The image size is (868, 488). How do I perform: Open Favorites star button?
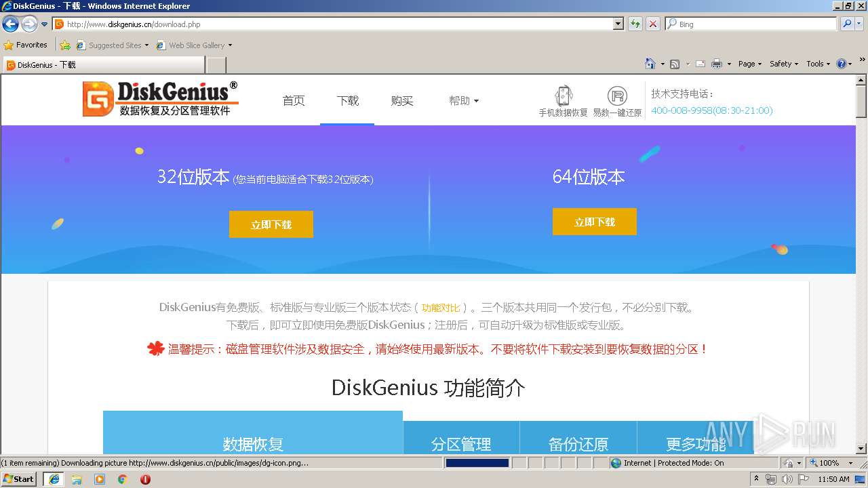(x=26, y=45)
